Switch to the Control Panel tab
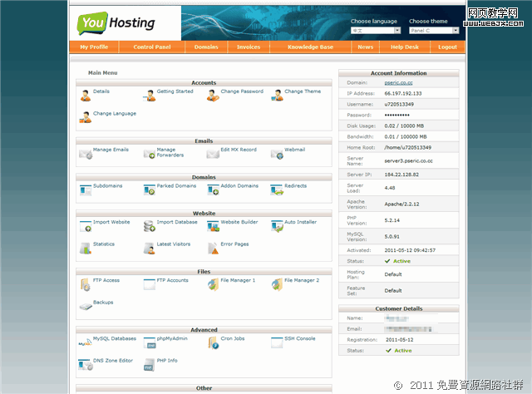Image resolution: width=532 pixels, height=394 pixels. pyautogui.click(x=152, y=47)
